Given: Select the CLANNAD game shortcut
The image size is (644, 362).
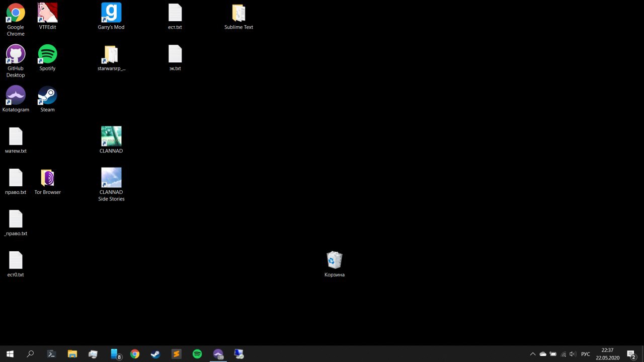Looking at the screenshot, I should 111,140.
